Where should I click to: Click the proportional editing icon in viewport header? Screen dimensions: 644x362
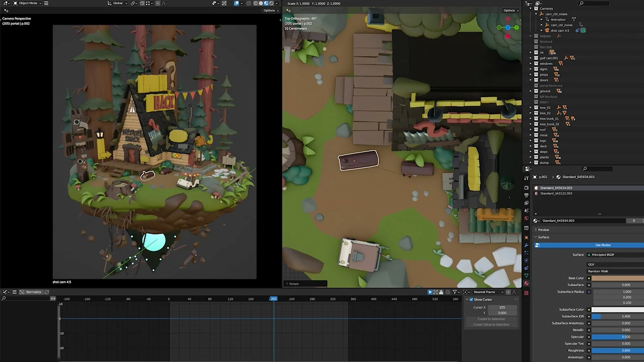tap(158, 3)
